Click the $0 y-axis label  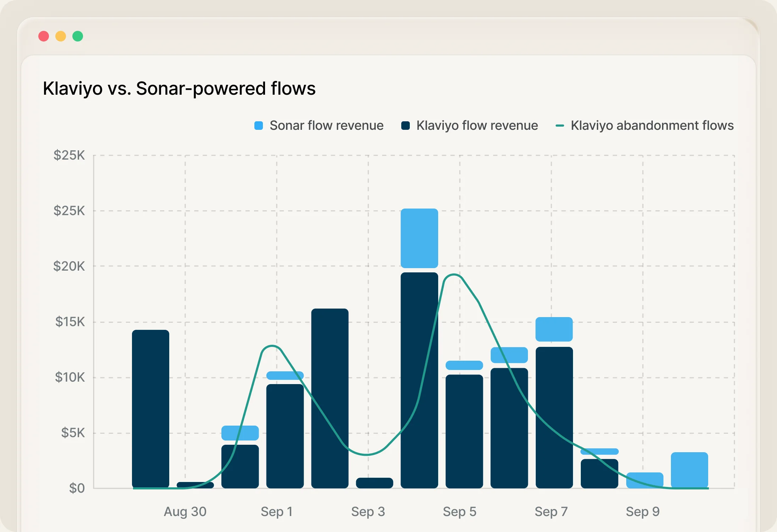click(77, 488)
